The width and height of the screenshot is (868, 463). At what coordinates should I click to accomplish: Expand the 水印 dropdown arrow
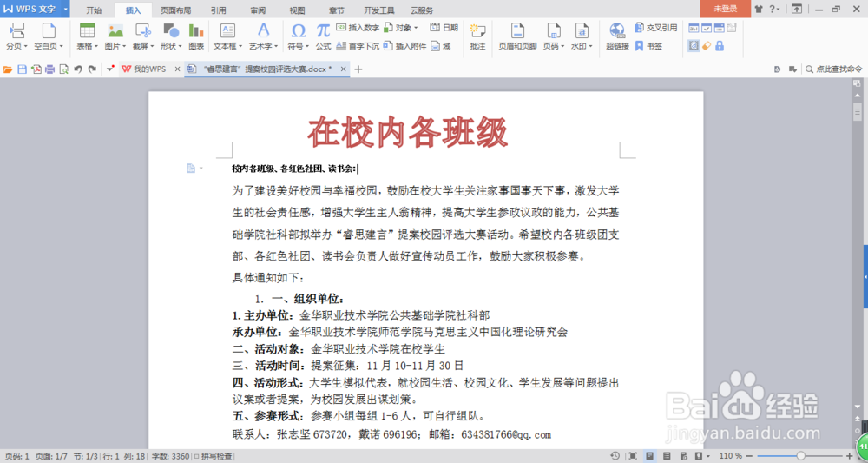click(590, 47)
